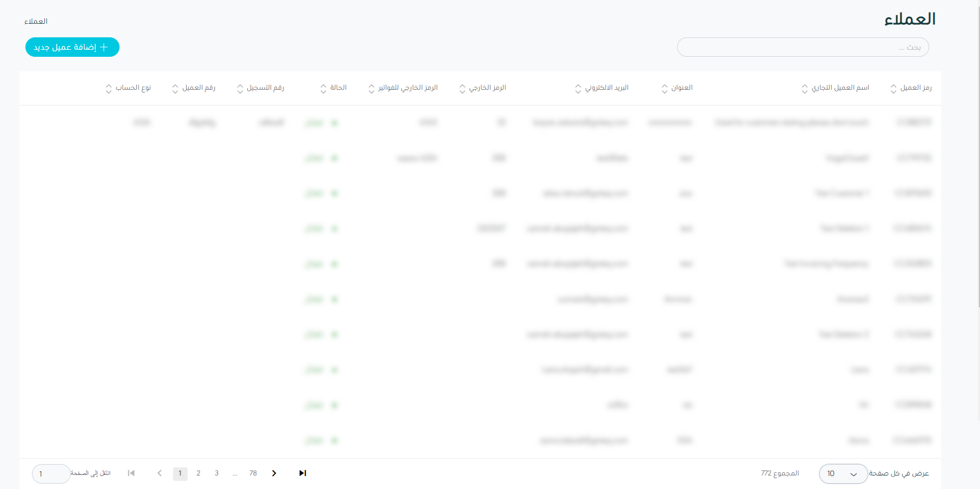
Task: Click the customer search input field
Action: point(803,47)
